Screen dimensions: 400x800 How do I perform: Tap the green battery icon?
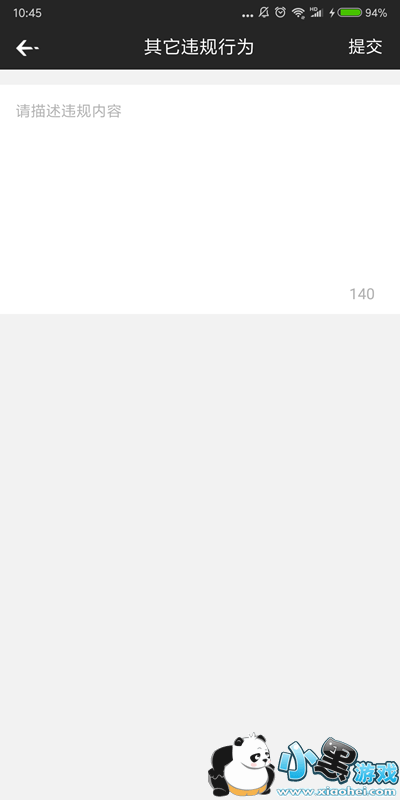point(350,13)
